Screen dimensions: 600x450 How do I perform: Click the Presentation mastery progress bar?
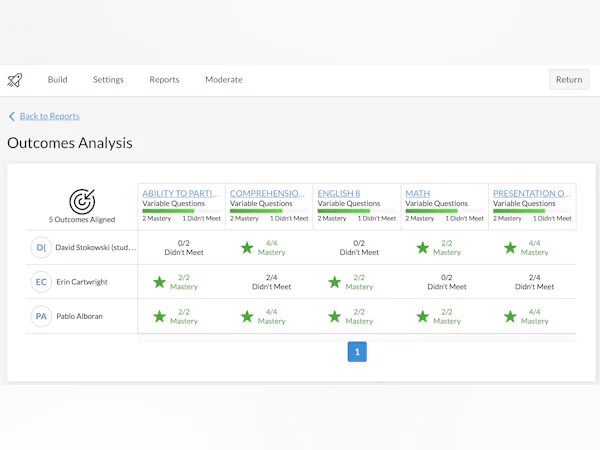532,211
